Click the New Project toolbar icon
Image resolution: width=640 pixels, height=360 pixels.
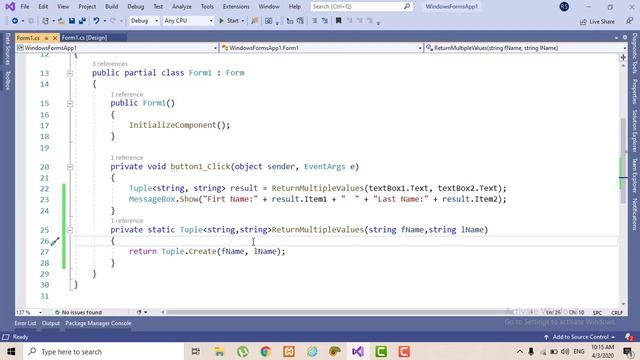pyautogui.click(x=45, y=20)
